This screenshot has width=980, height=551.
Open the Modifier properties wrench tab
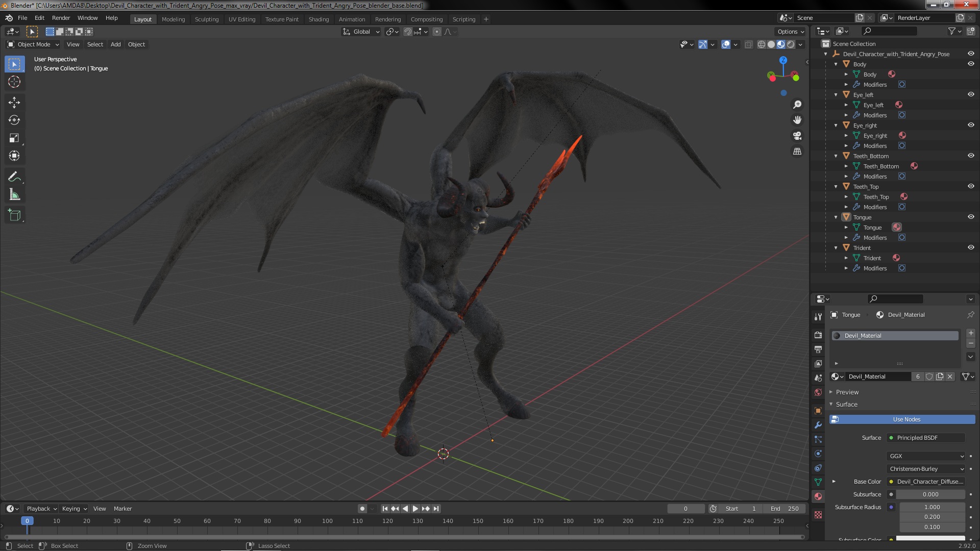pos(818,425)
